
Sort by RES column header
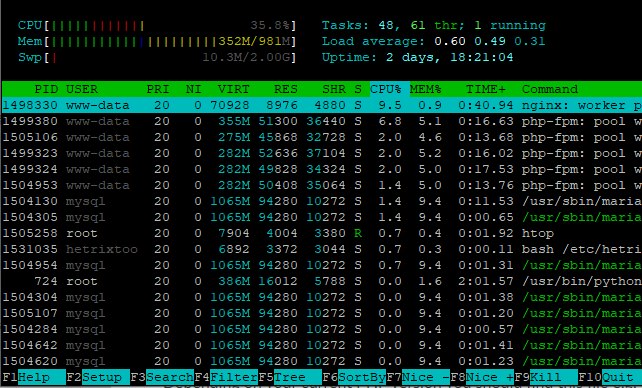285,89
